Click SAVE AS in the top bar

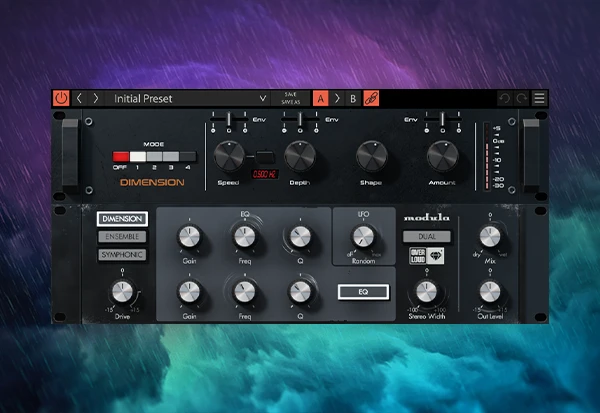(290, 102)
